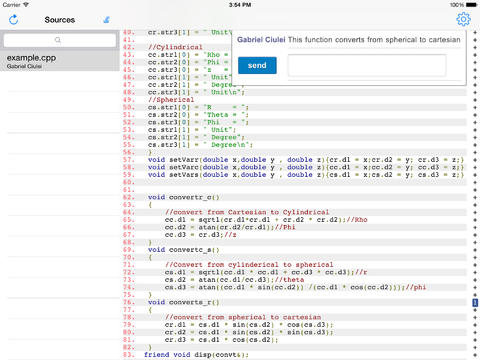Click the 'friend void disp(convt&);' line
The height and width of the screenshot is (360, 480).
pyautogui.click(x=196, y=355)
